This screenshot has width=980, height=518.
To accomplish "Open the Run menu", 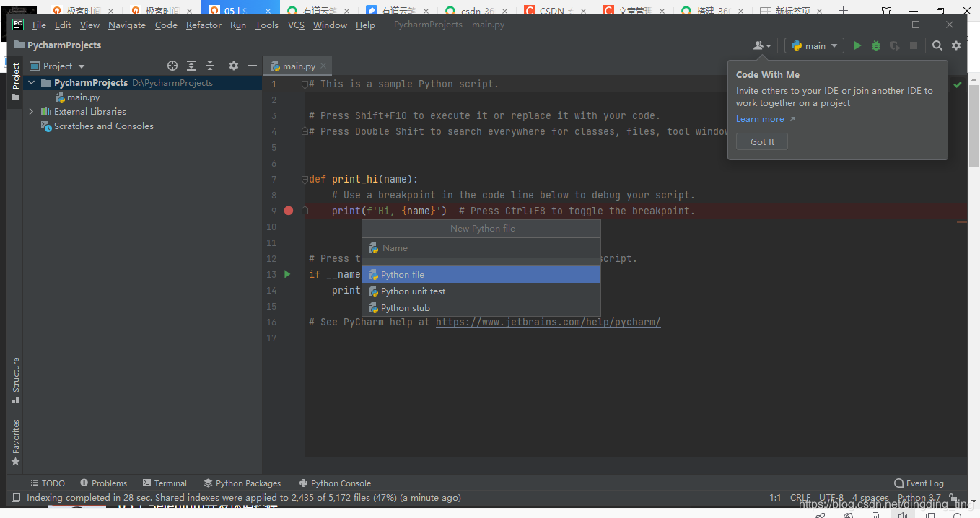I will click(238, 25).
